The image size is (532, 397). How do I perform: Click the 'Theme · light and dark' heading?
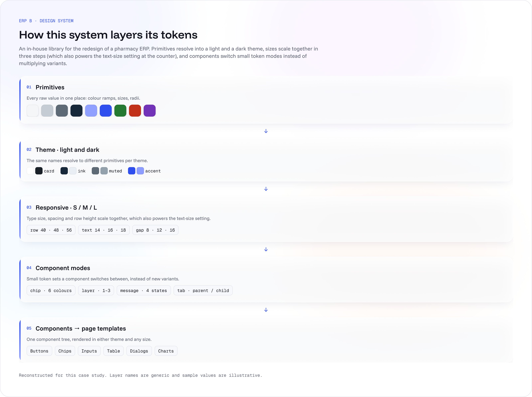(x=67, y=150)
